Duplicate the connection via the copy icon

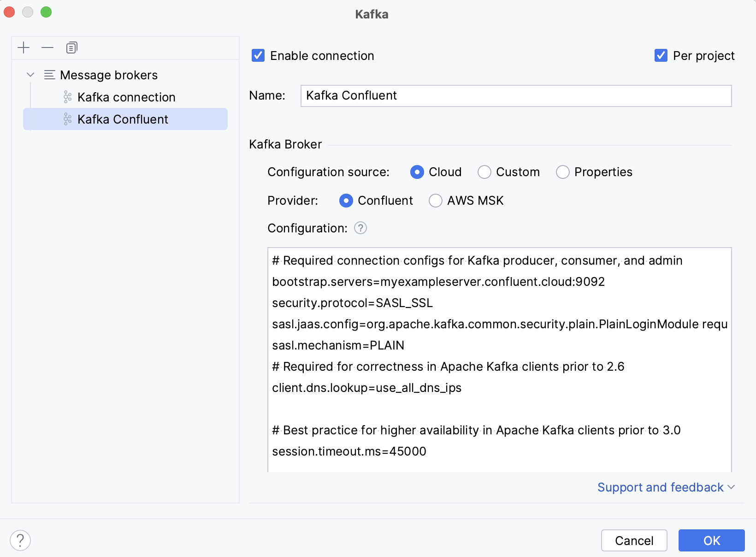pyautogui.click(x=71, y=47)
